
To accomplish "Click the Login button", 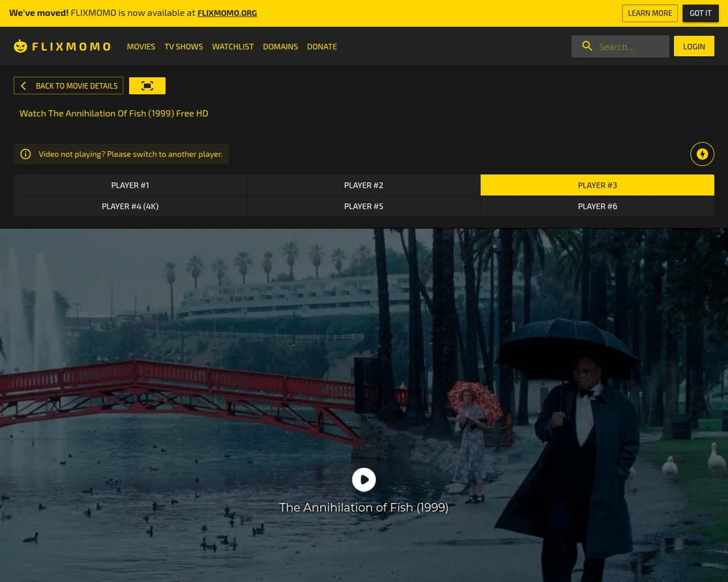I will pyautogui.click(x=694, y=47).
